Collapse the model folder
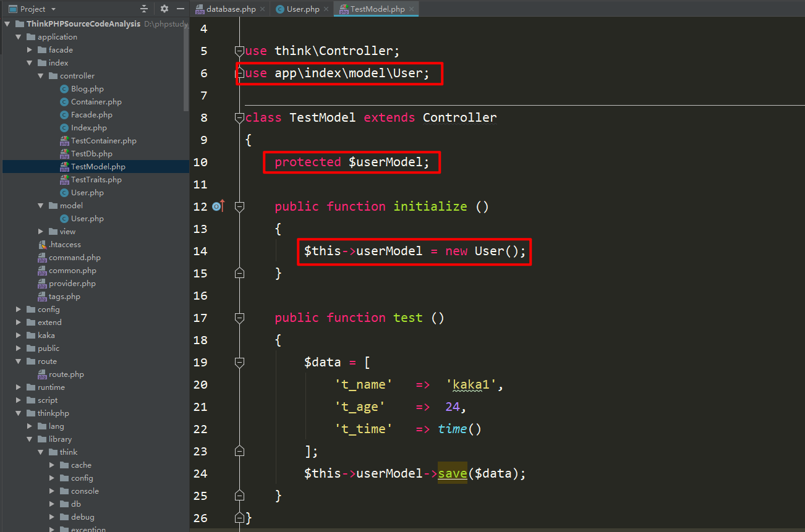Screen dimensions: 805x532 click(x=41, y=206)
